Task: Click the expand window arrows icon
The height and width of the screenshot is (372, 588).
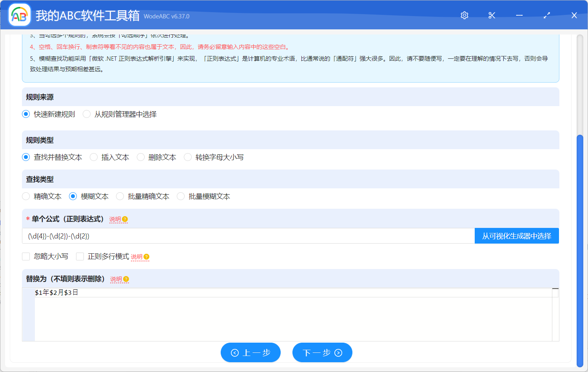Action: click(547, 15)
